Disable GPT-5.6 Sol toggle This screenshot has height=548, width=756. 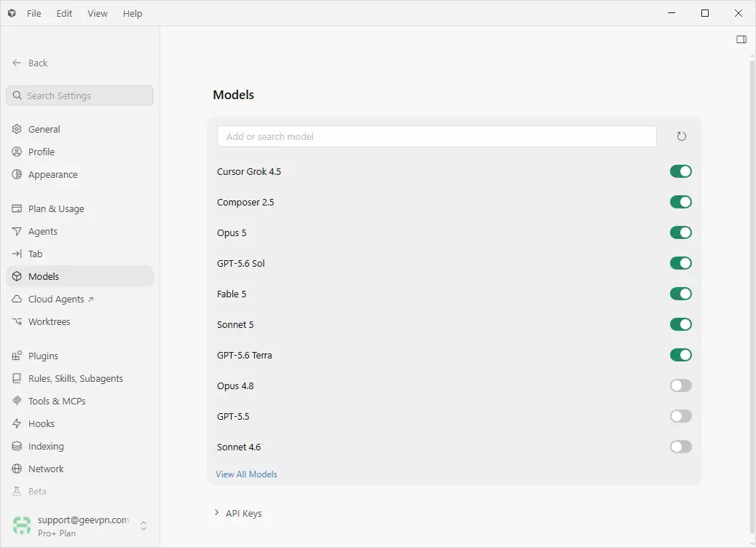[681, 263]
